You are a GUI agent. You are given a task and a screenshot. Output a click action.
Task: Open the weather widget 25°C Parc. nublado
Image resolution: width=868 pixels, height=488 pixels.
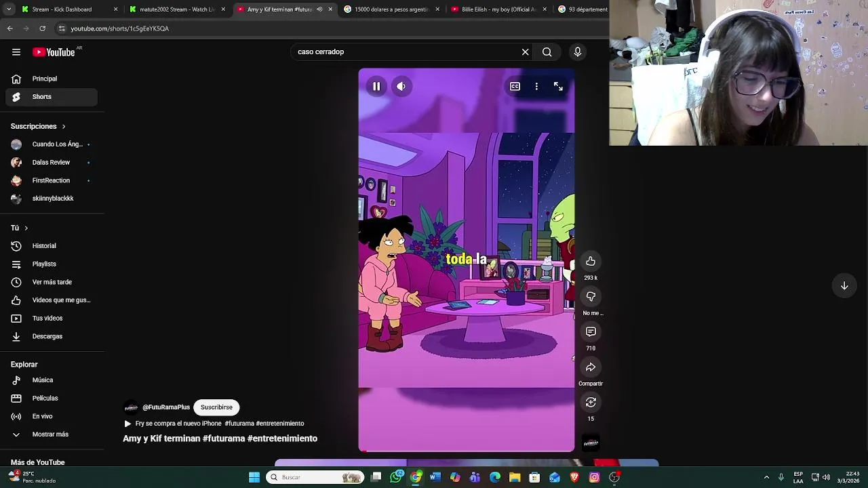33,477
